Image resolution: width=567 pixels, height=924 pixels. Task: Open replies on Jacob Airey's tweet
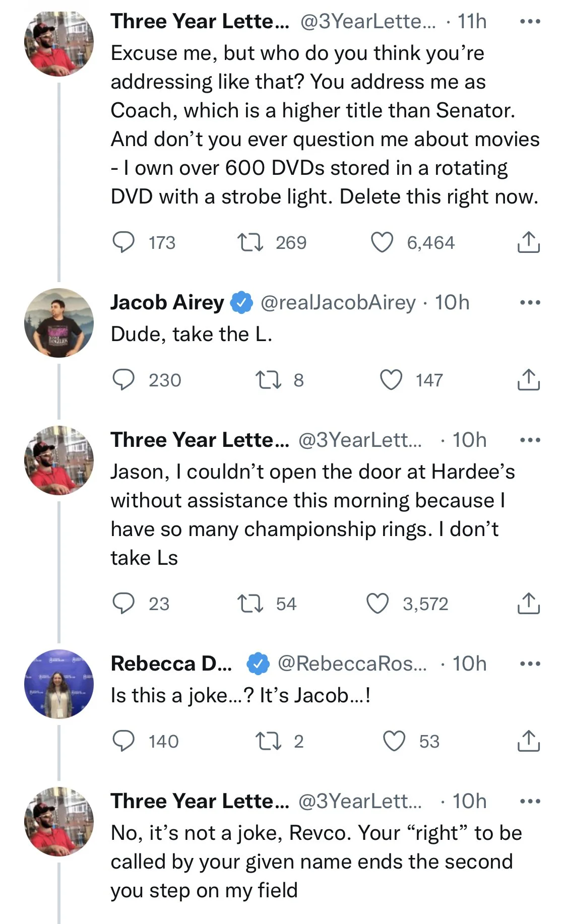(123, 380)
